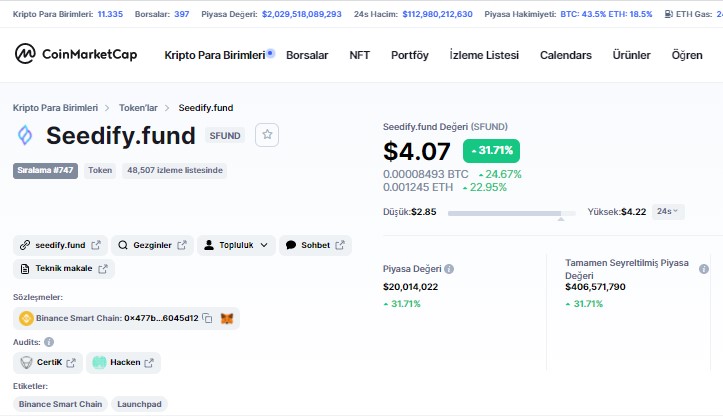
Task: Click the 397 exchanges count link
Action: [182, 14]
